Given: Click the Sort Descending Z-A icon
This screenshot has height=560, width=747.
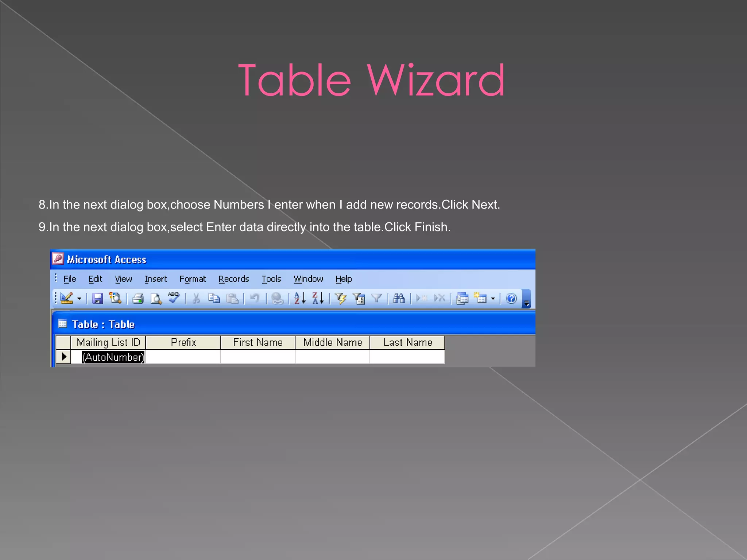Looking at the screenshot, I should [318, 298].
